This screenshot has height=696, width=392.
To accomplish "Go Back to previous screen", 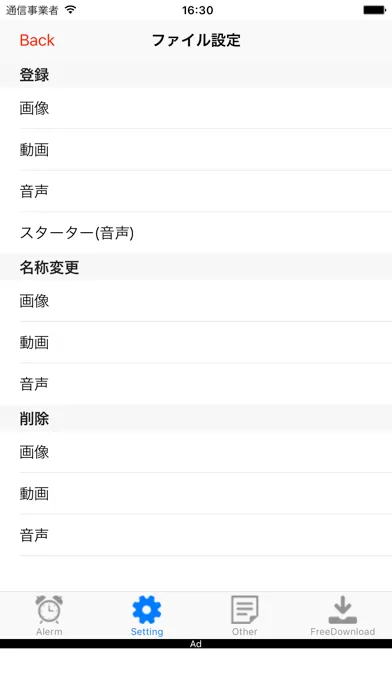I will [x=37, y=40].
